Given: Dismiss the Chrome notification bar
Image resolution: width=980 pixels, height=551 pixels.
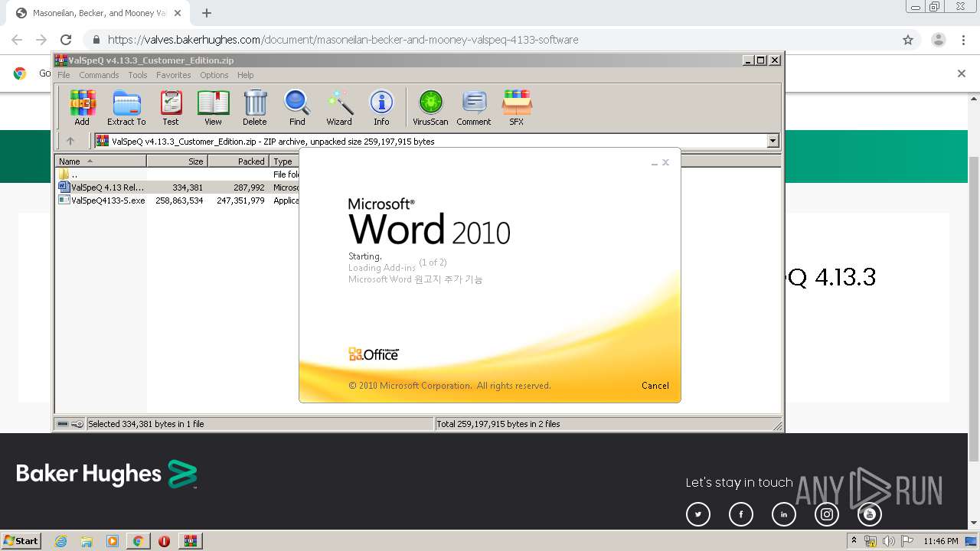Looking at the screenshot, I should pyautogui.click(x=962, y=73).
